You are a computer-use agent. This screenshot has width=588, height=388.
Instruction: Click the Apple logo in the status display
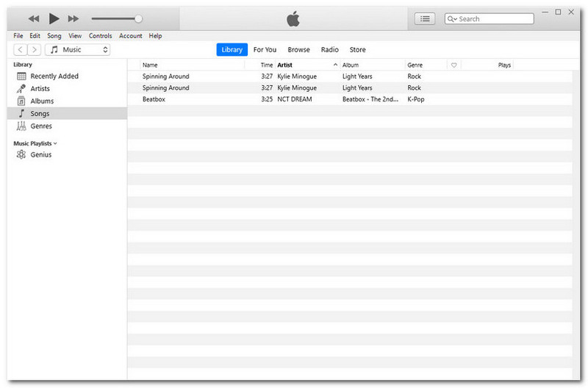coord(293,19)
